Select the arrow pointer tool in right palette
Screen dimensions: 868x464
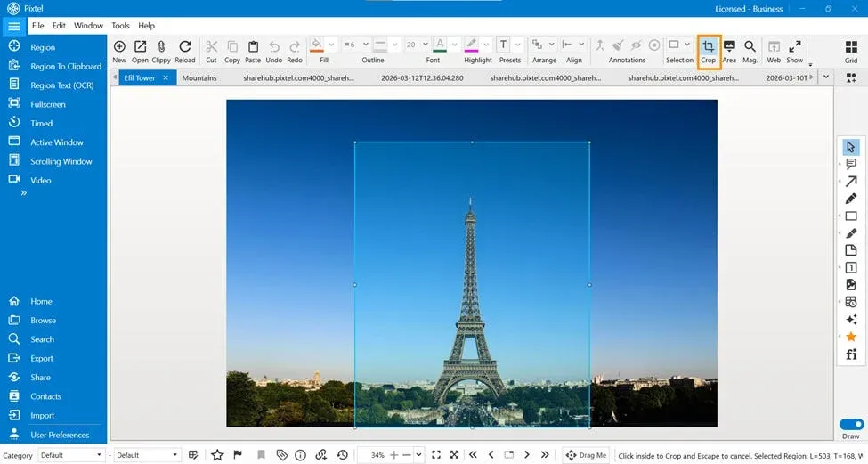[851, 147]
